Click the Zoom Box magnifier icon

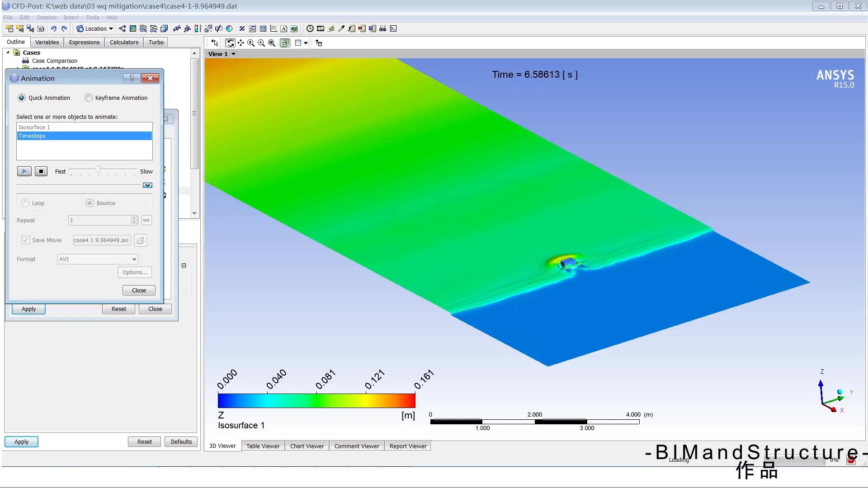pyautogui.click(x=261, y=43)
